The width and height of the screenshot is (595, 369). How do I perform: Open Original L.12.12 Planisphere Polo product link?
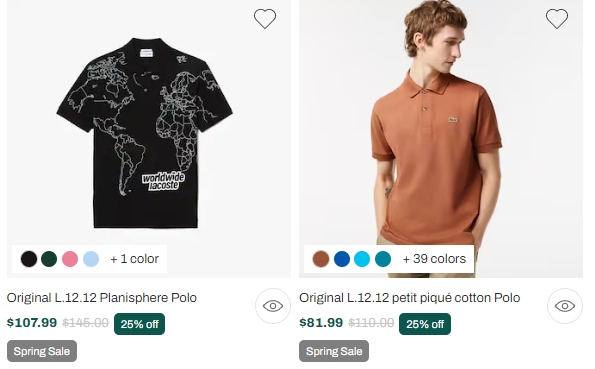click(102, 298)
